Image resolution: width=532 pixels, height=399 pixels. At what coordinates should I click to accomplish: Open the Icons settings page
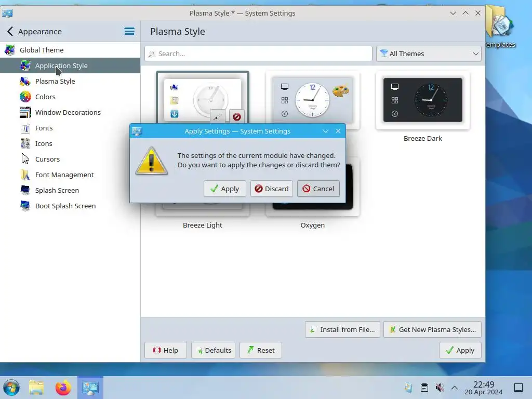[70, 143]
